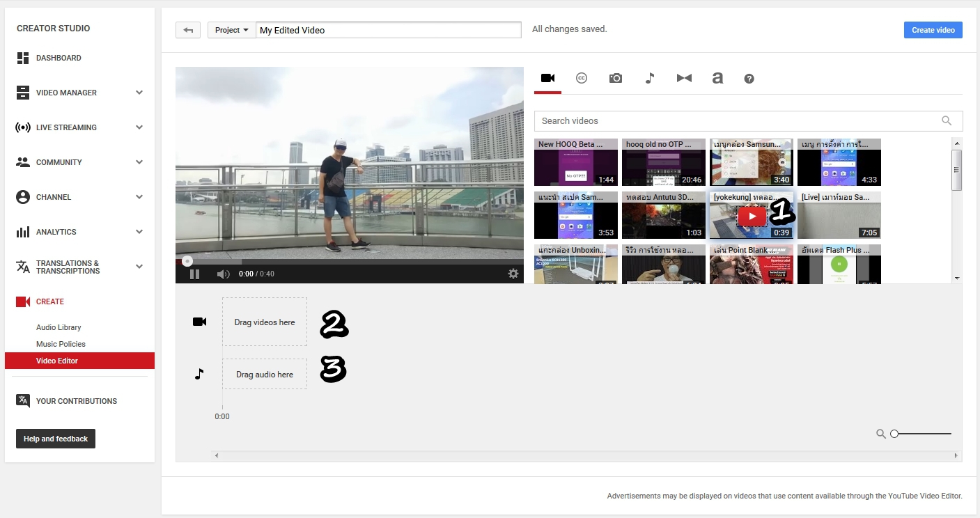Click the Your Contributions translate icon
This screenshot has height=518, width=980.
click(23, 400)
